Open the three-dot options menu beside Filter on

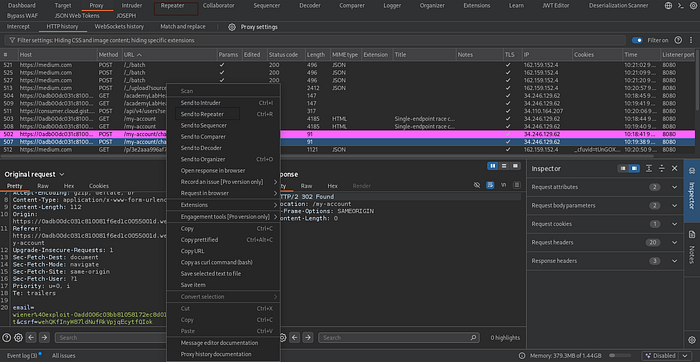click(691, 40)
